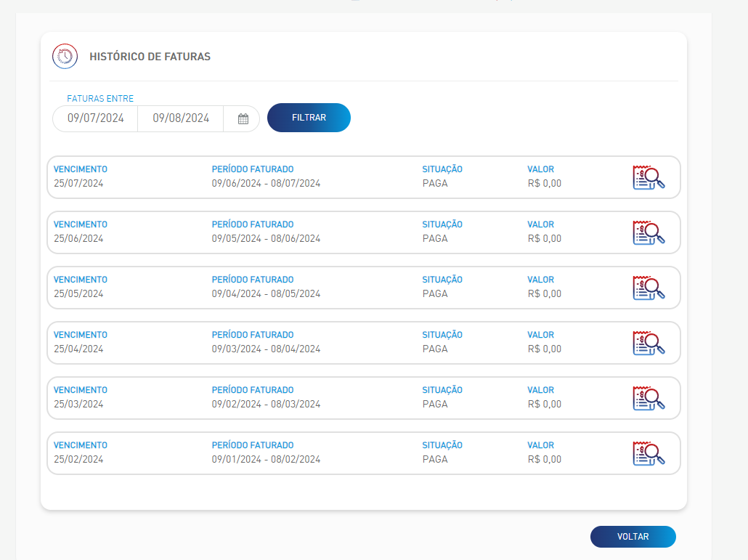Click VALOR label in the 25/04/2024 row

click(x=540, y=335)
